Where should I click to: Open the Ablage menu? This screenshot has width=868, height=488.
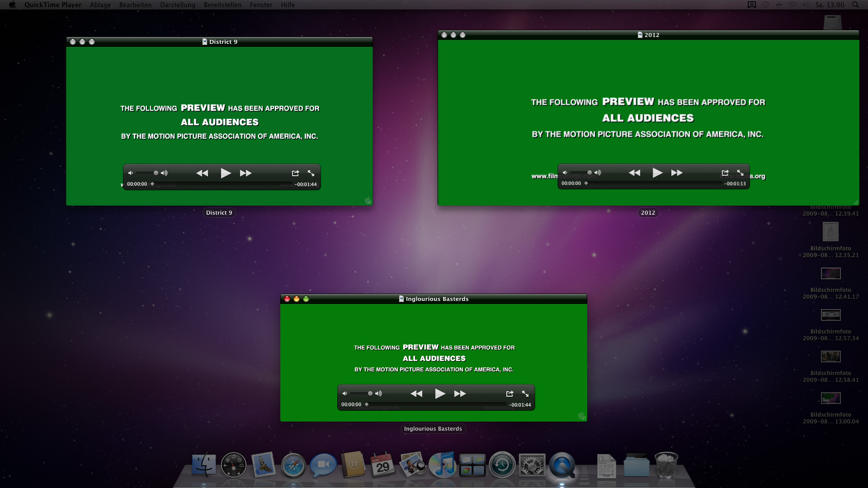coord(100,5)
